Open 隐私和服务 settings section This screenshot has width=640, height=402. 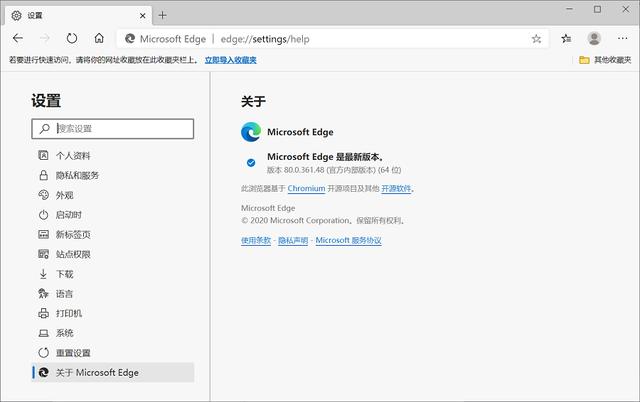[113, 175]
